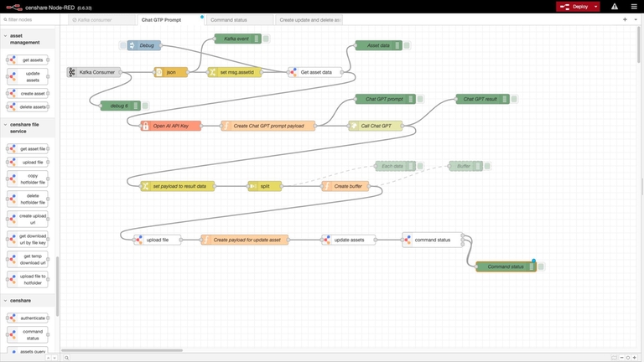644x362 pixels.
Task: Toggle the Asset data debug output button
Action: click(407, 45)
